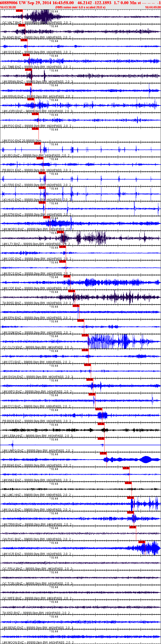
Task: Select the TA A04D BHZ station label
Action: tap(36, 37)
